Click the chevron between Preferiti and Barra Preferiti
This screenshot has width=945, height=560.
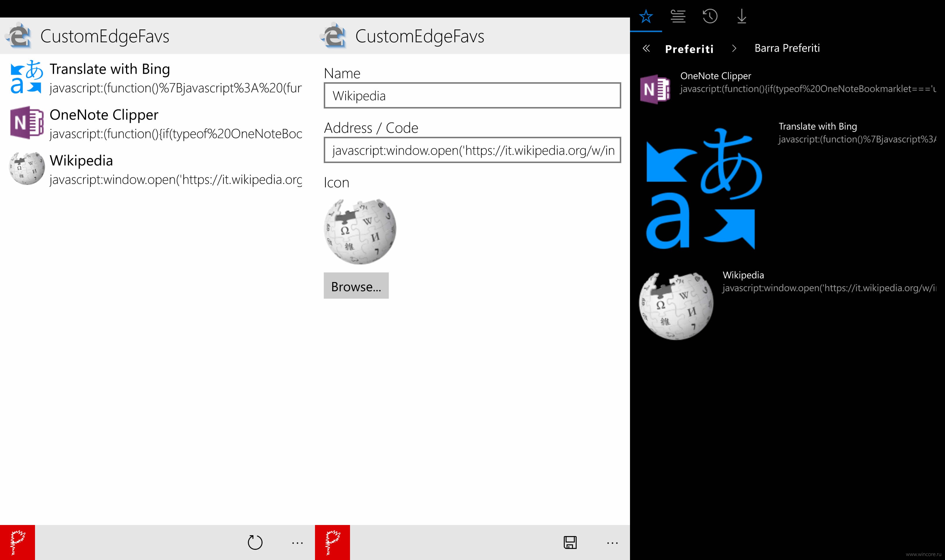(x=734, y=48)
